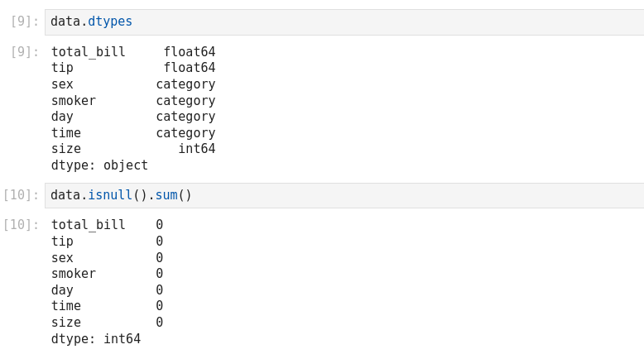
Task: Click int64 in the size dtype row
Action: (196, 149)
